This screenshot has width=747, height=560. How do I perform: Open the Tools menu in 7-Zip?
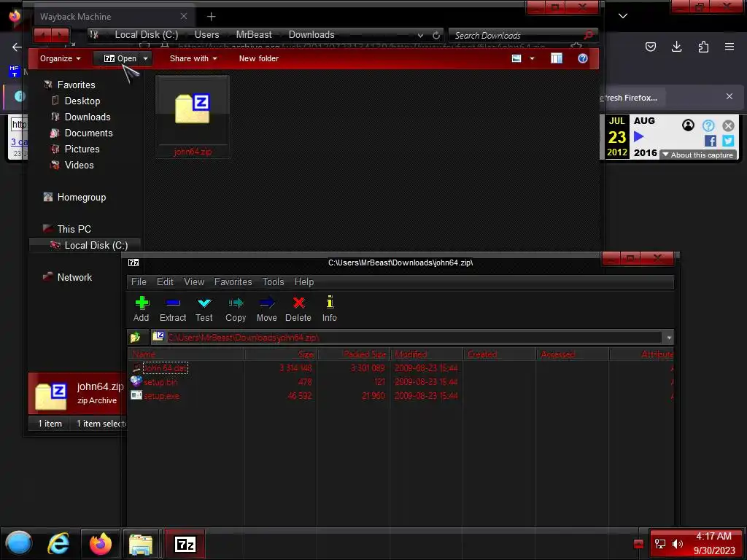point(273,282)
